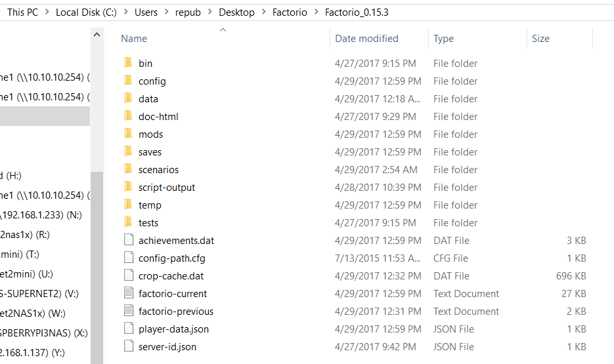The width and height of the screenshot is (614, 364).
Task: Click the achievements.dat file icon
Action: [129, 239]
